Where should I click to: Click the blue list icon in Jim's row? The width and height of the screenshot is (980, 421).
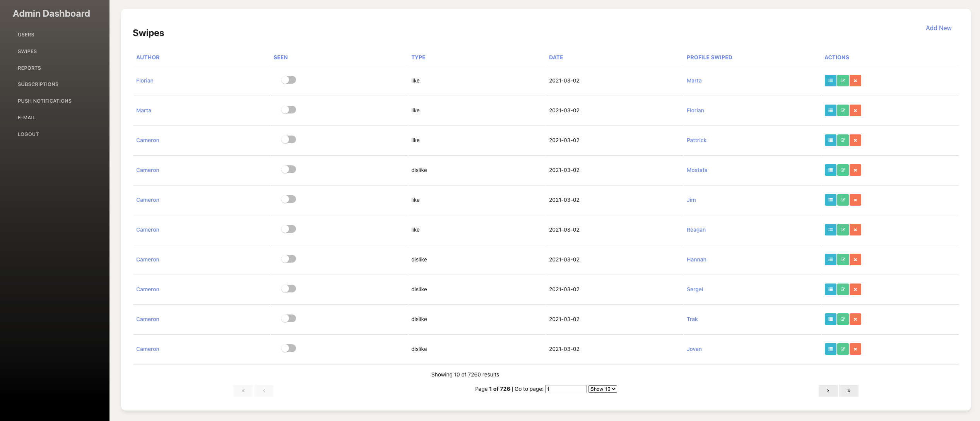[830, 200]
